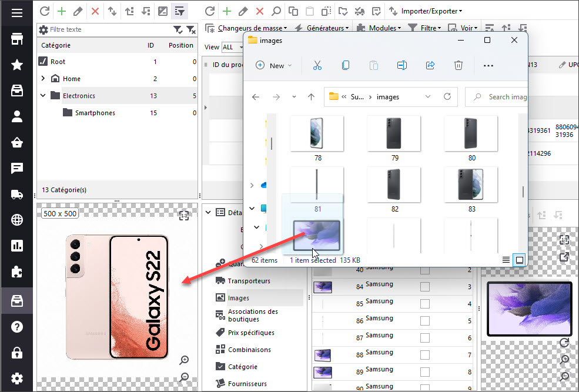
Task: Open the favorites star in the sidebar
Action: 17,65
